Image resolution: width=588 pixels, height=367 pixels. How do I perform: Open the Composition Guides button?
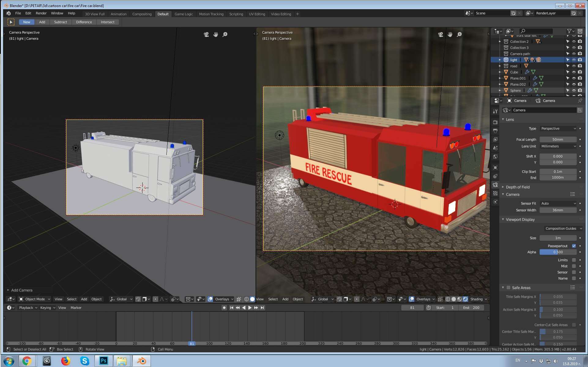[563, 228]
